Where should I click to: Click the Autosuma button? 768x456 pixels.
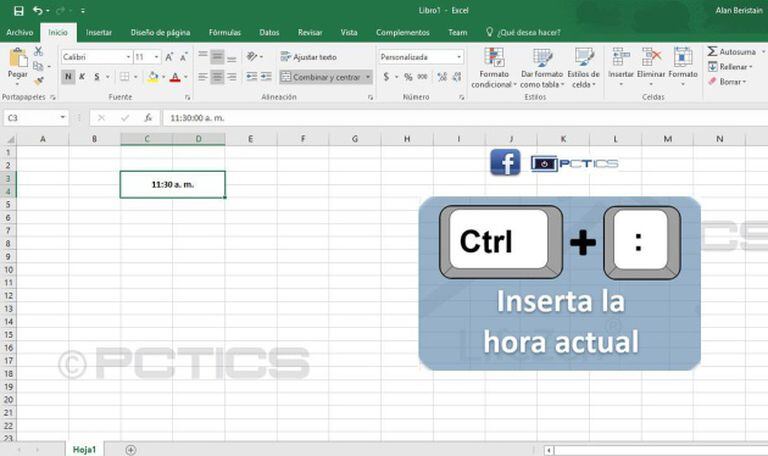click(731, 51)
